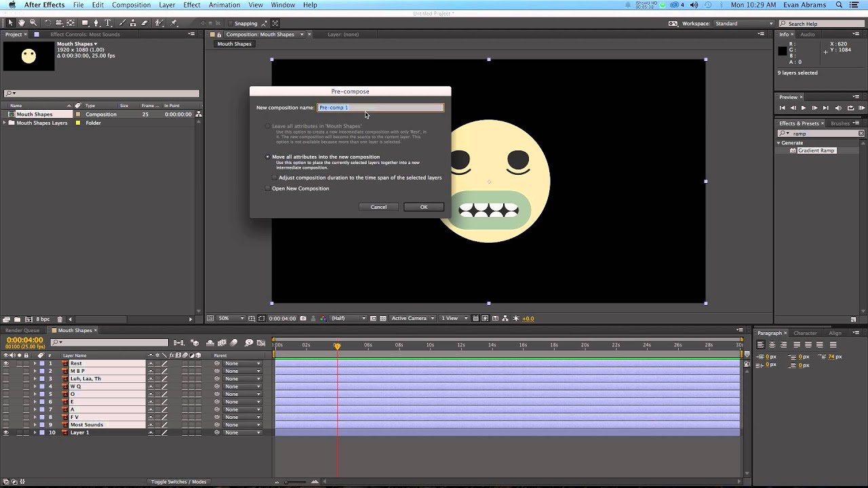Check Adjust composition duration option
868x488 pixels.
tap(275, 178)
